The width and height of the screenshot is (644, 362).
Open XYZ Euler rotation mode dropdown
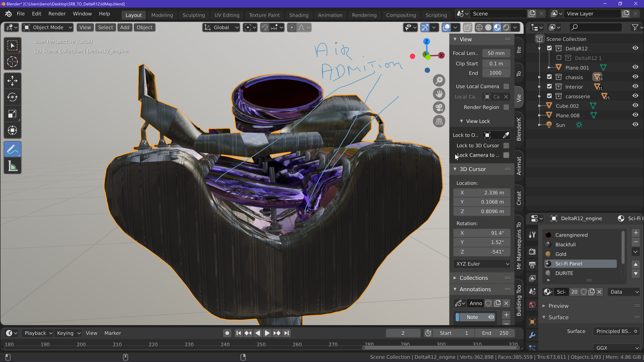pos(482,264)
